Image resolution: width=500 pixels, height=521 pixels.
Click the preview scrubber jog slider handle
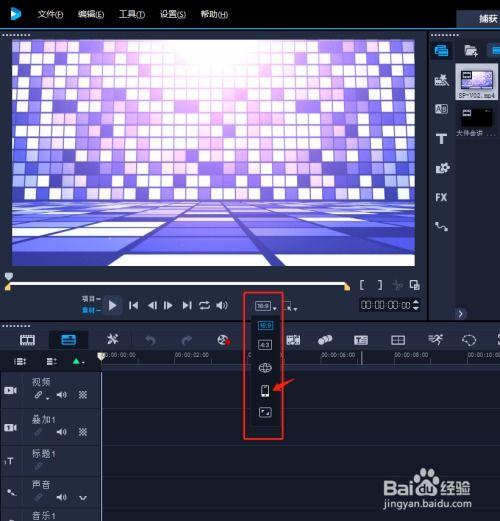click(9, 276)
